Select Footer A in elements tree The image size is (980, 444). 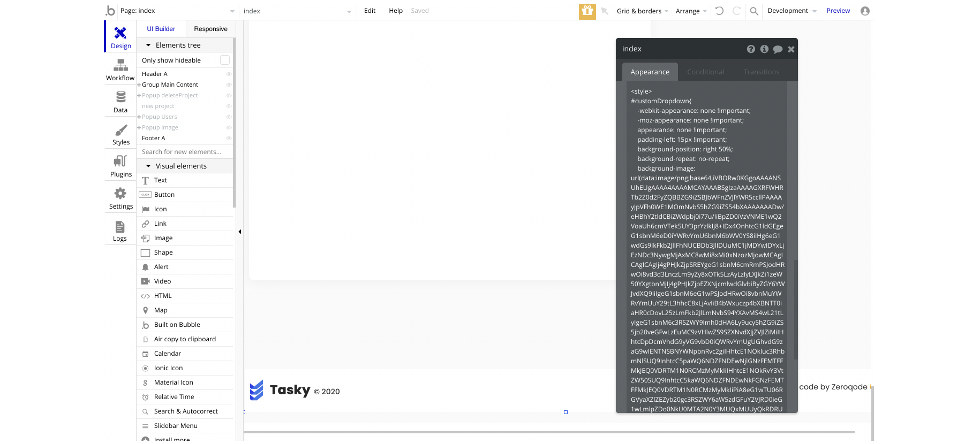pos(154,138)
